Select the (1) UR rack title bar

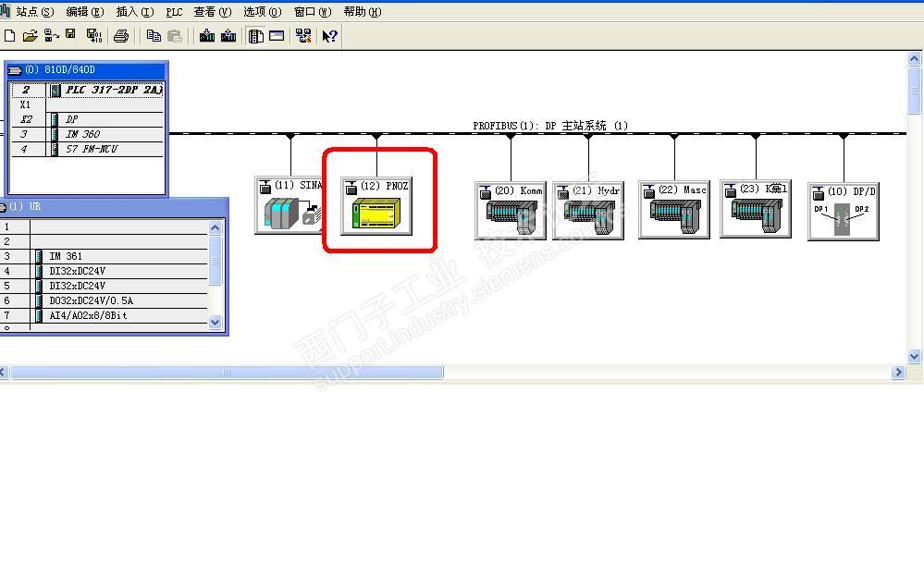(113, 206)
